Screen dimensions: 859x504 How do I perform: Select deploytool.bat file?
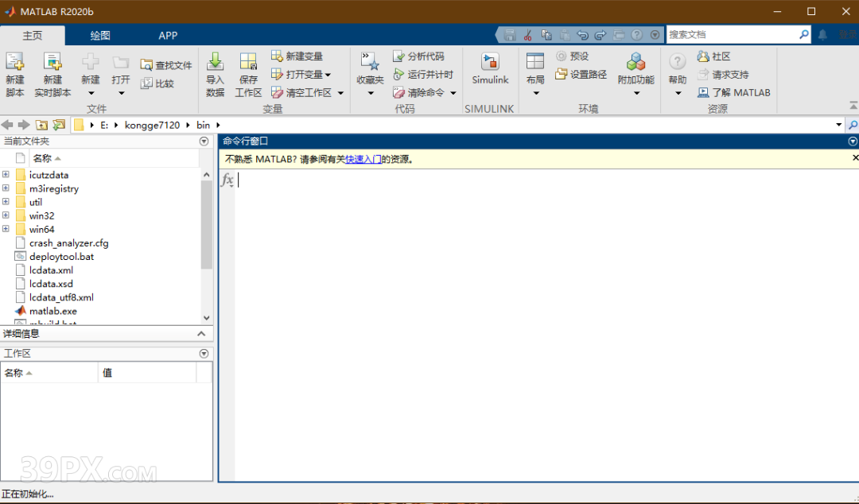click(61, 257)
